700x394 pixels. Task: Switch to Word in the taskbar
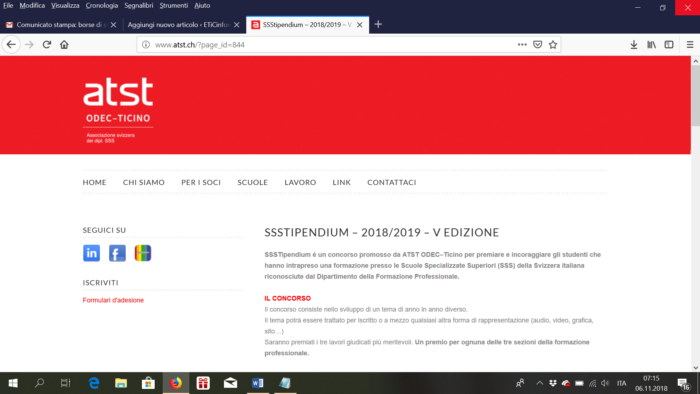click(x=258, y=383)
